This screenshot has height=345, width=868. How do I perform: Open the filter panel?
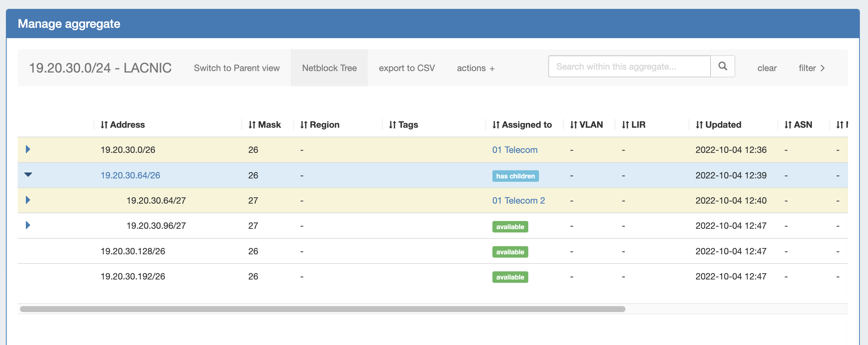(x=811, y=68)
